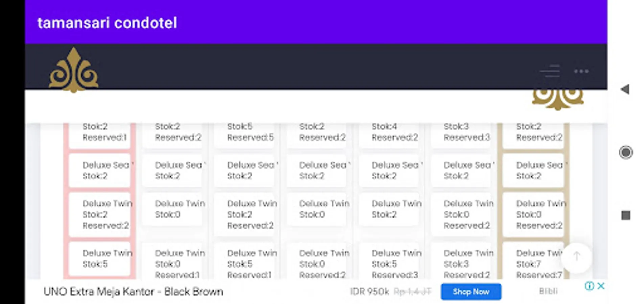This screenshot has width=644, height=304.
Task: Open the hamburger menu in dark header
Action: [x=550, y=71]
